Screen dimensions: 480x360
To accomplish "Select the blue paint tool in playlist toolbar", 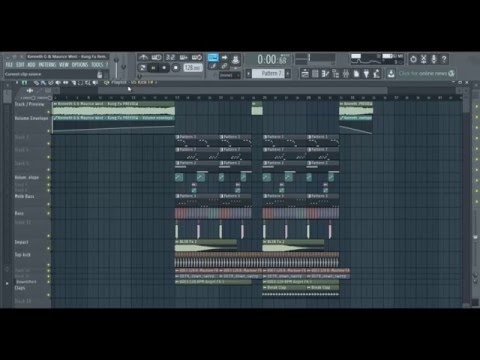I will [43, 82].
